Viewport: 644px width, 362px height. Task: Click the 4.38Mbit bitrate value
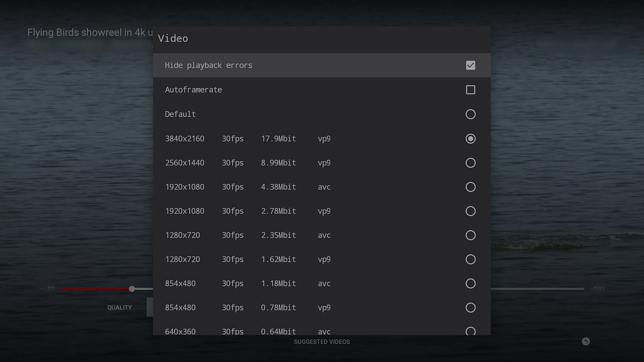pyautogui.click(x=279, y=187)
